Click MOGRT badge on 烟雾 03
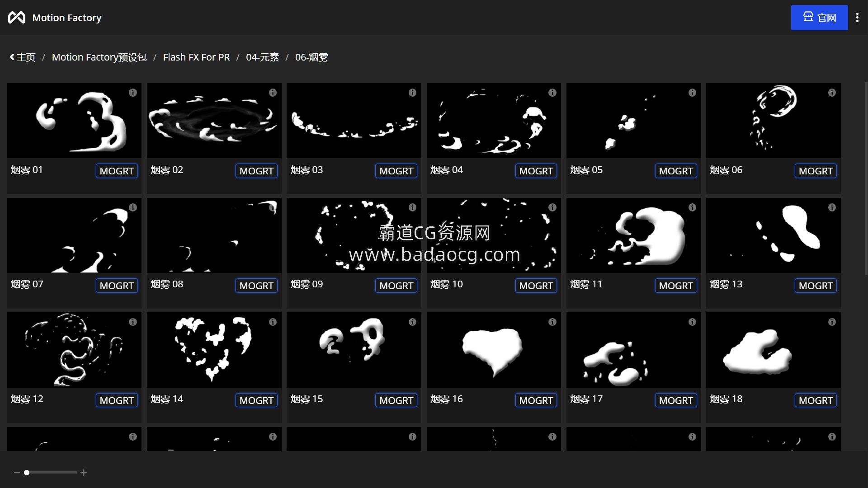Image resolution: width=868 pixels, height=488 pixels. [x=396, y=171]
